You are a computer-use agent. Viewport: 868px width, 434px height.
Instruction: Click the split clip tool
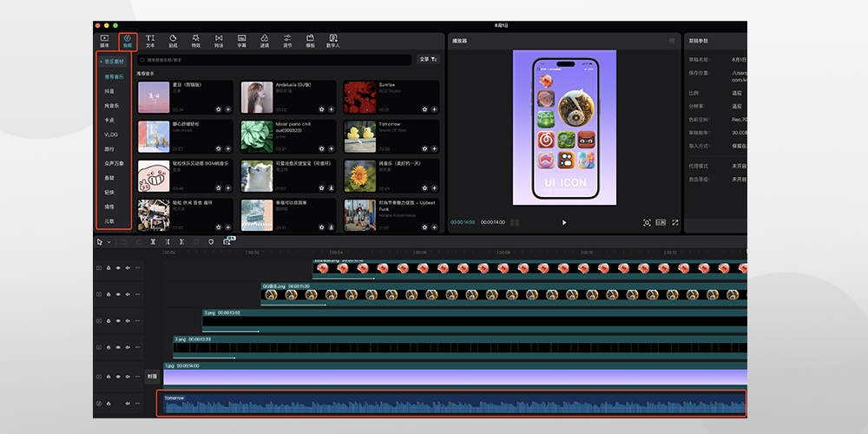point(153,242)
